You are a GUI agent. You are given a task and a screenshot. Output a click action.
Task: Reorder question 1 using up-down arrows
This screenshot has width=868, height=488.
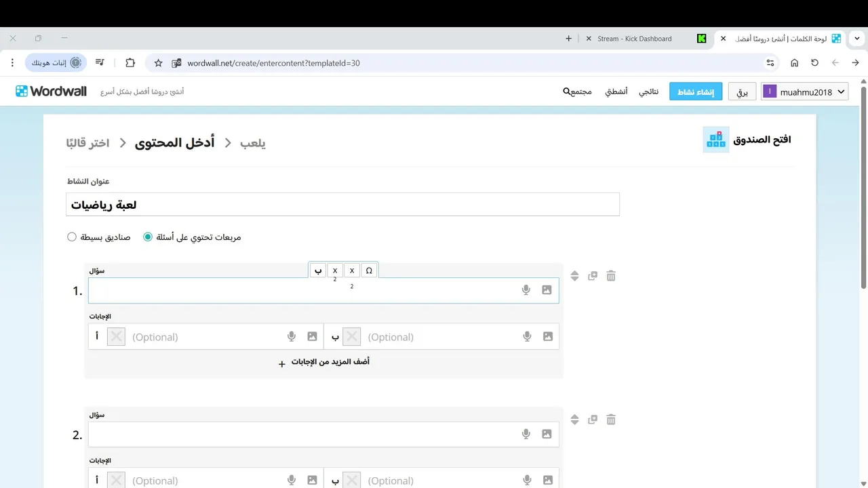pos(574,276)
